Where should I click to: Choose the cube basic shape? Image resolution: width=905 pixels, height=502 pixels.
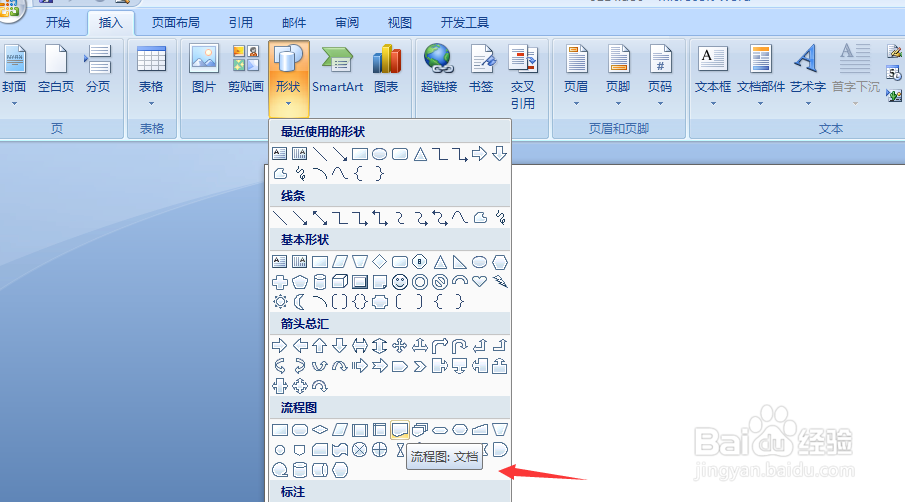click(340, 282)
